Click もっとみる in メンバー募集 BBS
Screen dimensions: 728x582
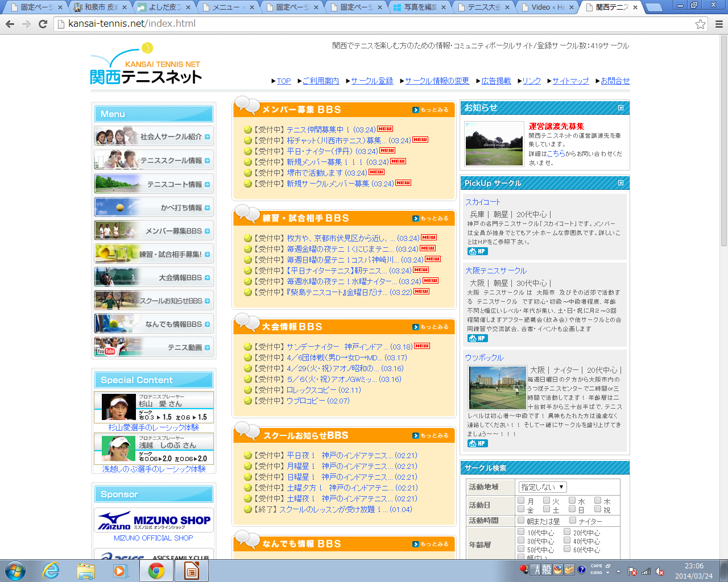[431, 110]
